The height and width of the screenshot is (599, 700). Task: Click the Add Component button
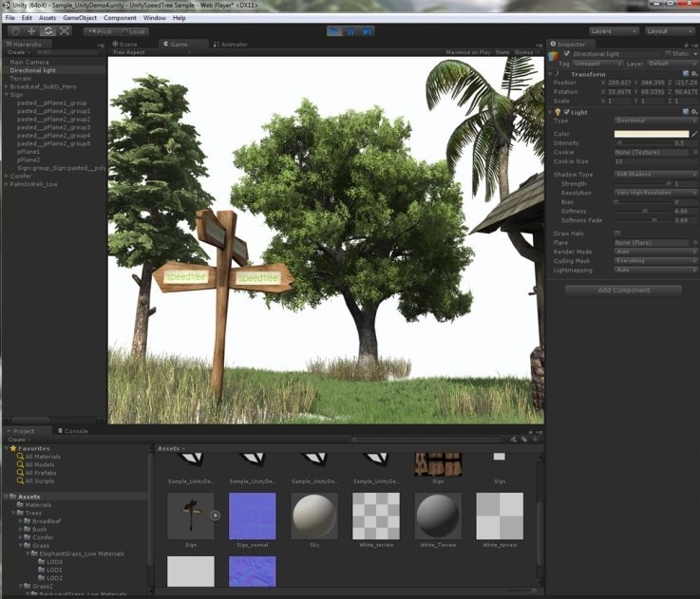[623, 290]
